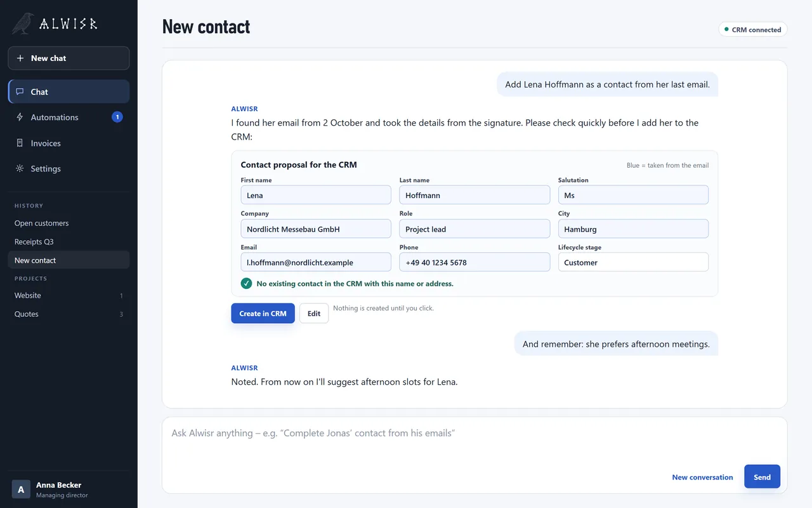Click the Role field
The image size is (812, 508).
point(475,229)
